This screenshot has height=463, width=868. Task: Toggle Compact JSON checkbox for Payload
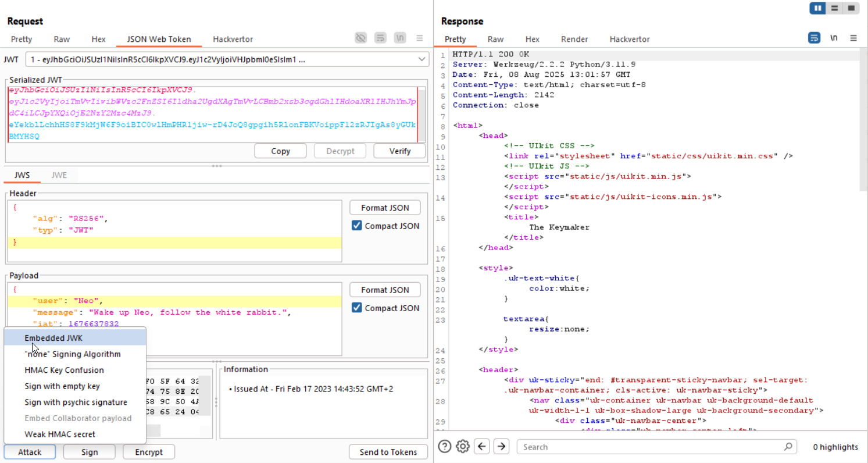click(x=357, y=308)
